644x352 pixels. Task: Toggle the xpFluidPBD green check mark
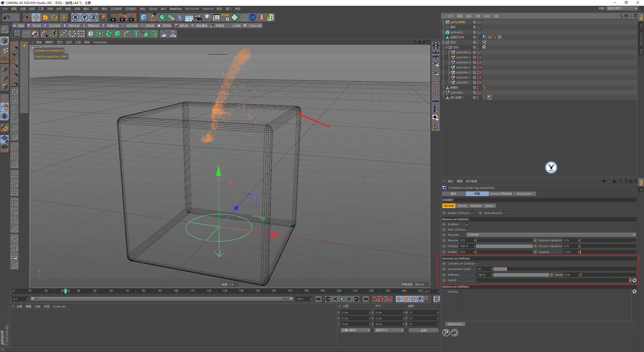[x=480, y=22]
